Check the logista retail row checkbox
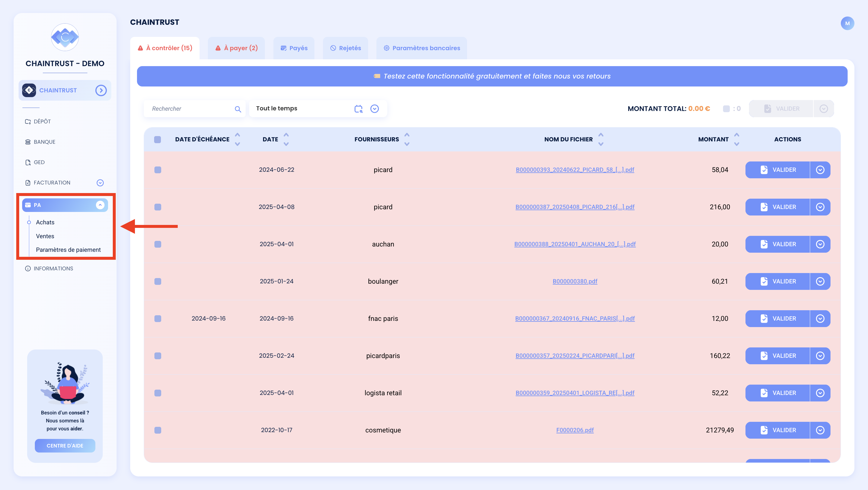868x490 pixels. [158, 393]
